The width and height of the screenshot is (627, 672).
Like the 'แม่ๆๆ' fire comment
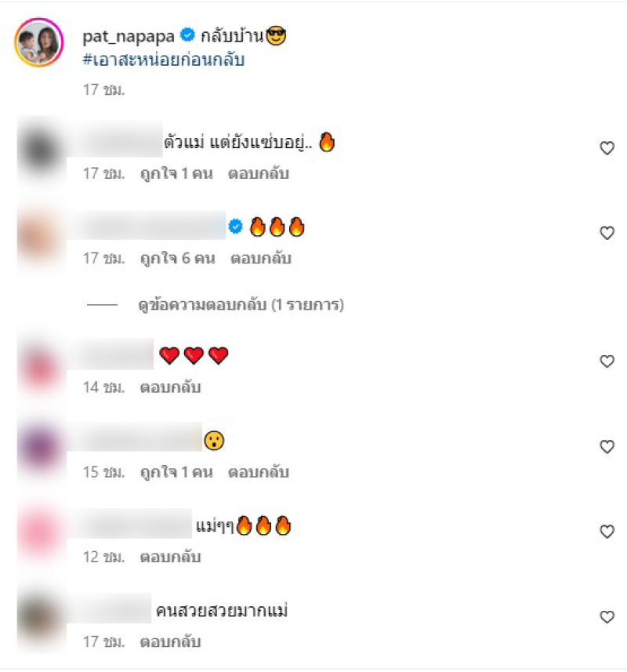pos(607,532)
